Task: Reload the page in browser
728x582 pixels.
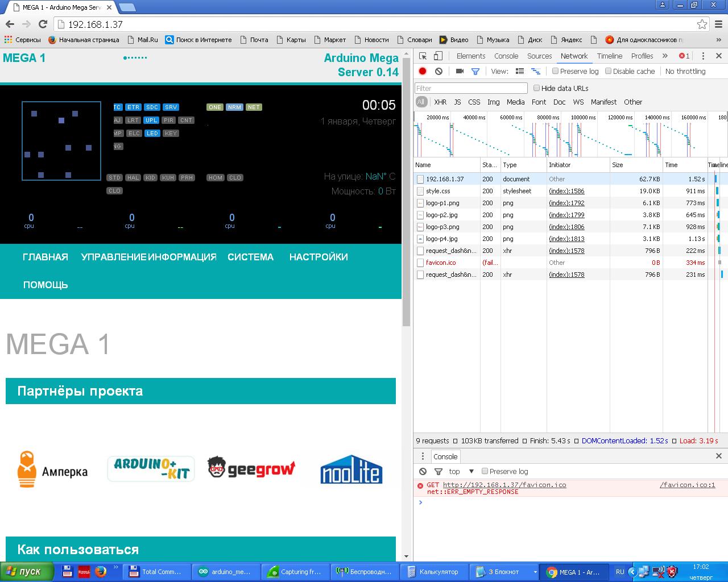Action: [43, 24]
